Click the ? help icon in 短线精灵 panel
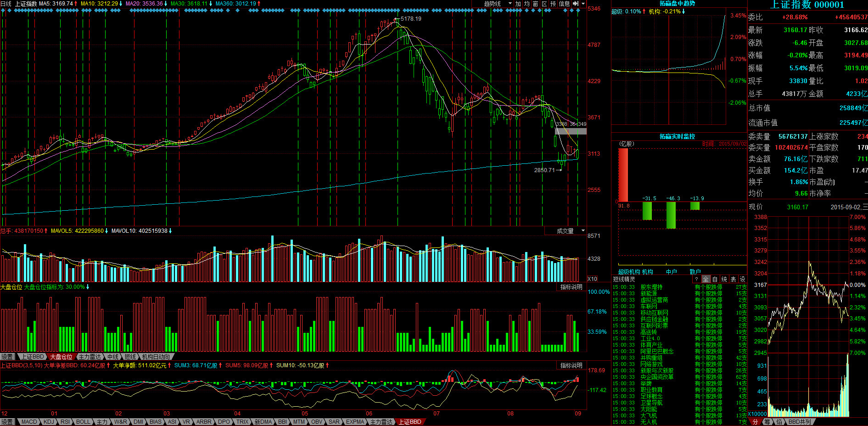The width and height of the screenshot is (868, 426). coord(696,279)
